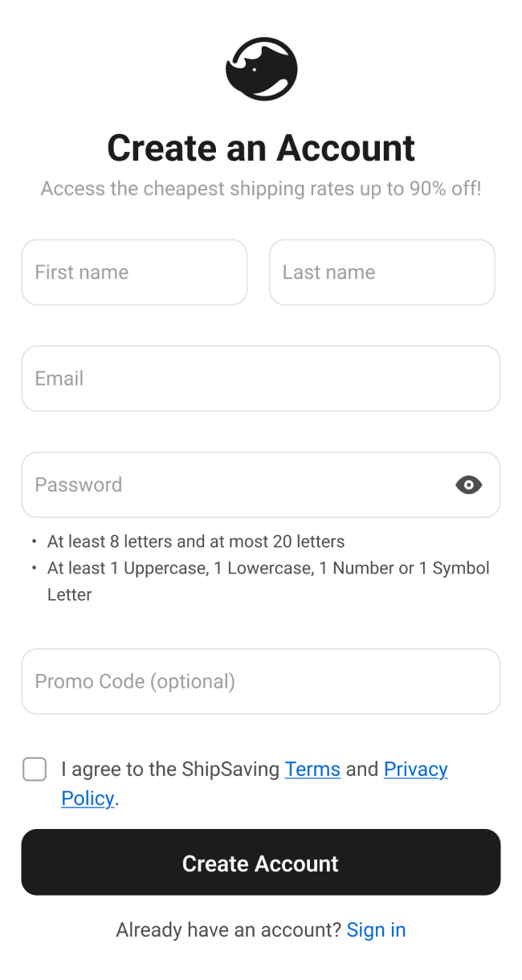Click the cheapest shipping rates tagline
This screenshot has width=522, height=980.
click(261, 189)
